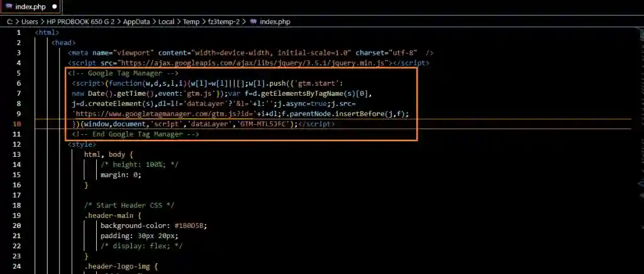
Task: Click the googletagmanager.com gtm.js URL
Action: click(x=164, y=114)
